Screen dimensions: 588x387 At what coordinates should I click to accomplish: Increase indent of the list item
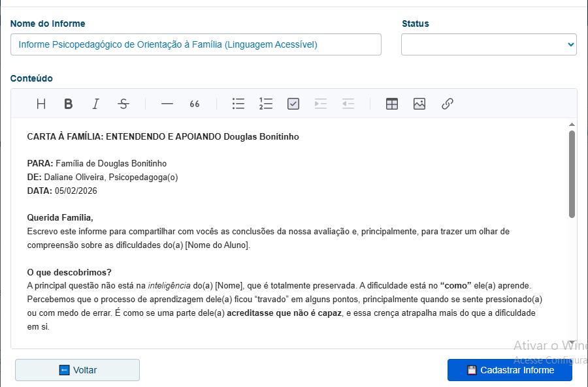[x=320, y=104]
